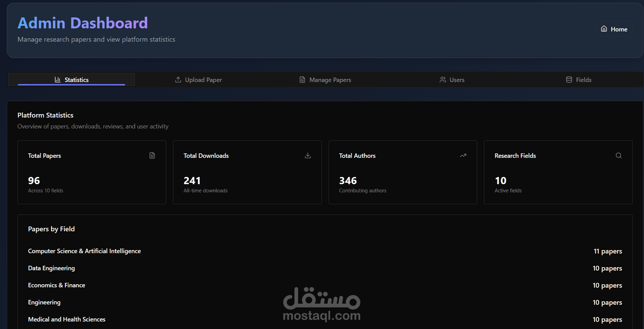Click the database icon on Fields
Screen dimensions: 644x329
[569, 80]
